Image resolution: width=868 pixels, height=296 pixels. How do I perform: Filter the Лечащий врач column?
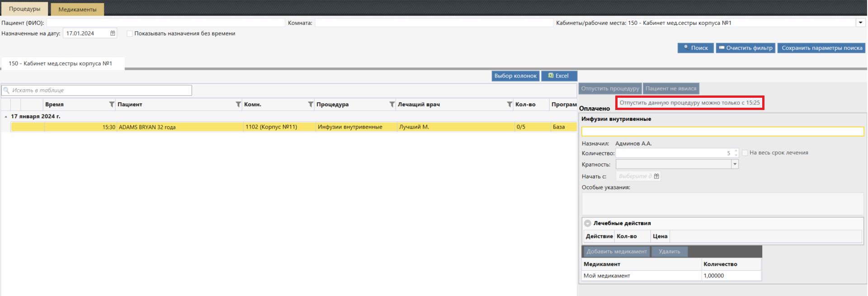pos(509,105)
